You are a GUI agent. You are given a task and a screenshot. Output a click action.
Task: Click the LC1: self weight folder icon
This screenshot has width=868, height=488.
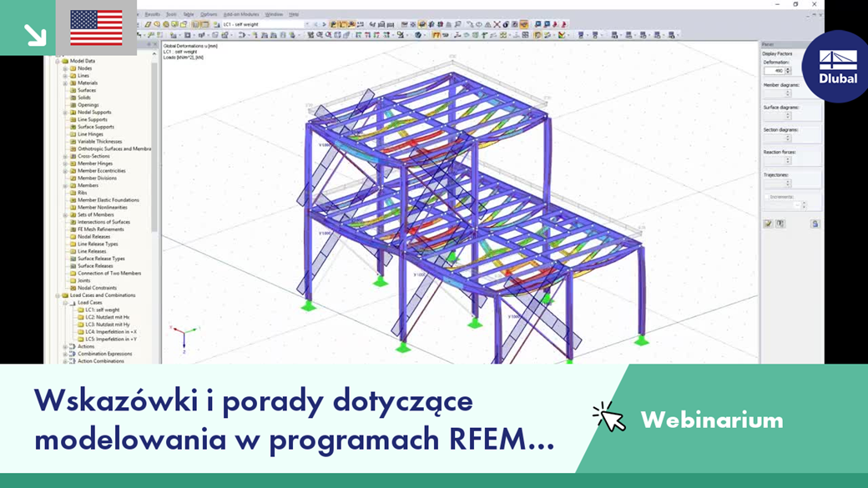pos(80,309)
